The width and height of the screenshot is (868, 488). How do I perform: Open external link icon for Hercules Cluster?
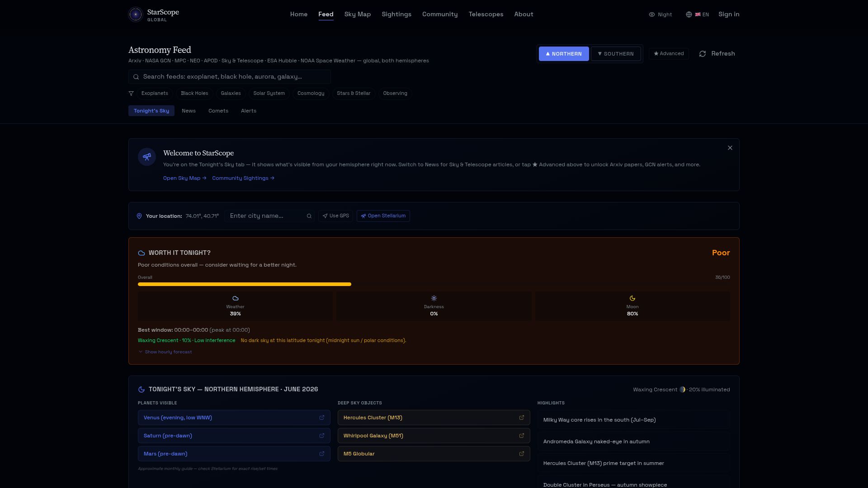point(522,418)
